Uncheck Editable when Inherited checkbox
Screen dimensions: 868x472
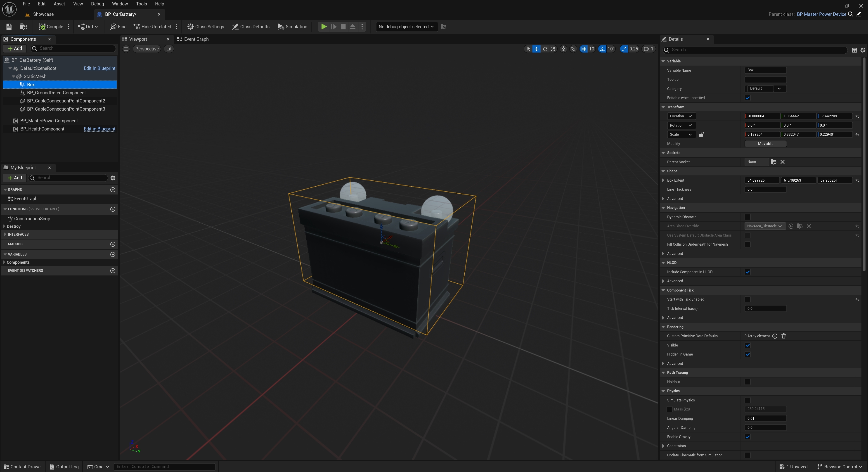[x=747, y=98]
